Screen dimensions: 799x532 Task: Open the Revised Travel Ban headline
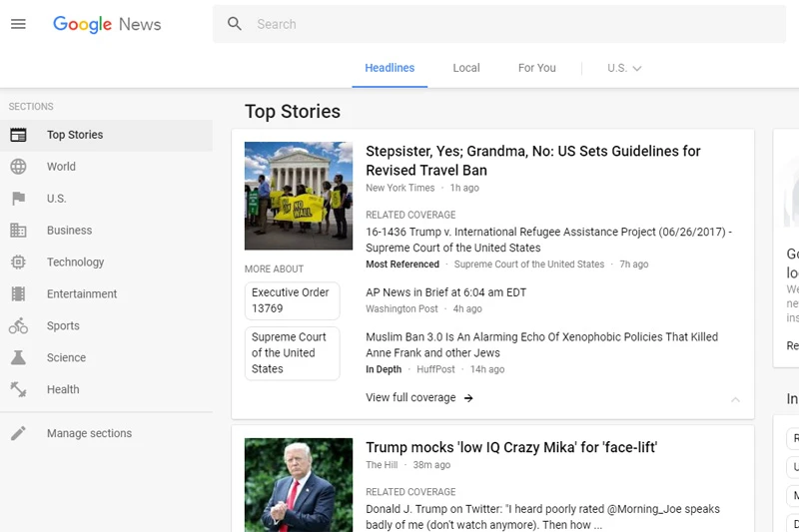(x=533, y=161)
